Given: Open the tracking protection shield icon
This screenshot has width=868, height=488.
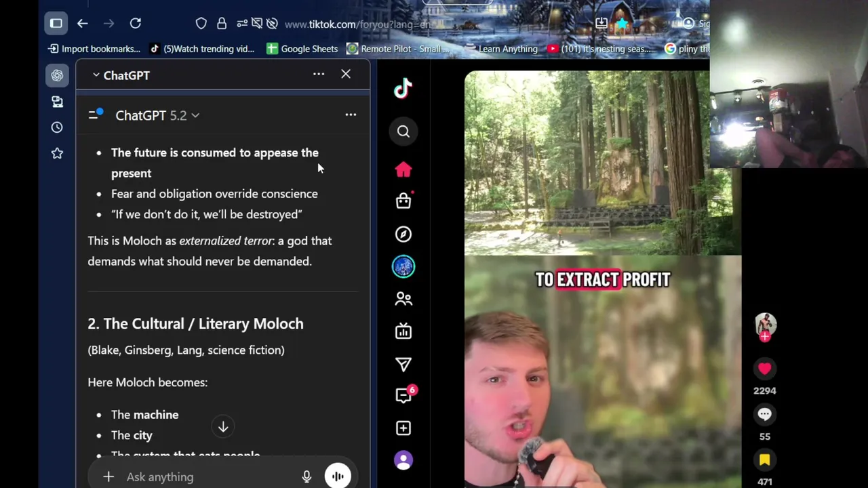Looking at the screenshot, I should point(201,24).
